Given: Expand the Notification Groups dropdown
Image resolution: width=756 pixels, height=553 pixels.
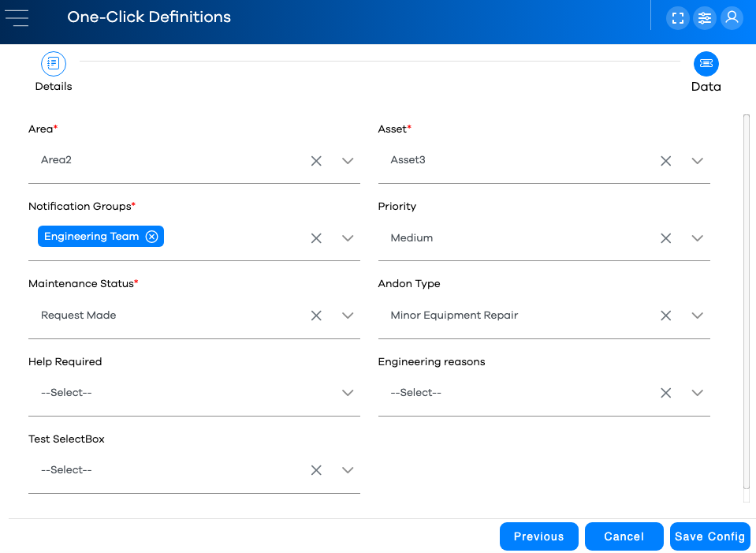Looking at the screenshot, I should pyautogui.click(x=348, y=238).
